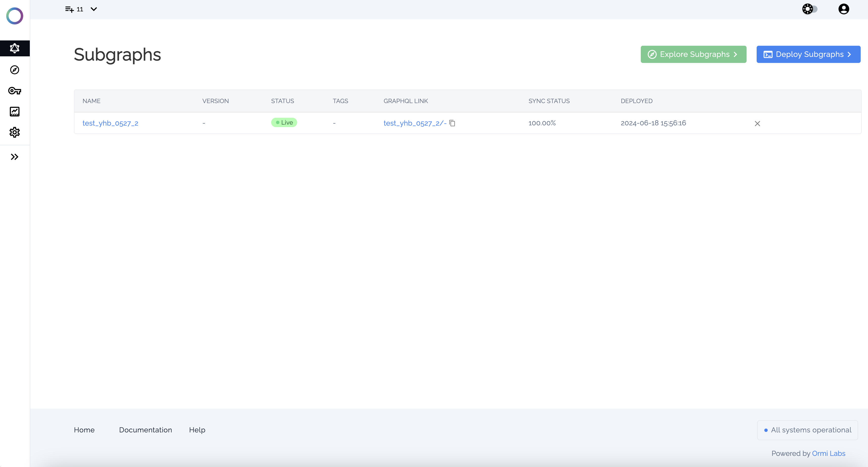Go to Documentation in the footer
This screenshot has height=467, width=868.
[145, 430]
